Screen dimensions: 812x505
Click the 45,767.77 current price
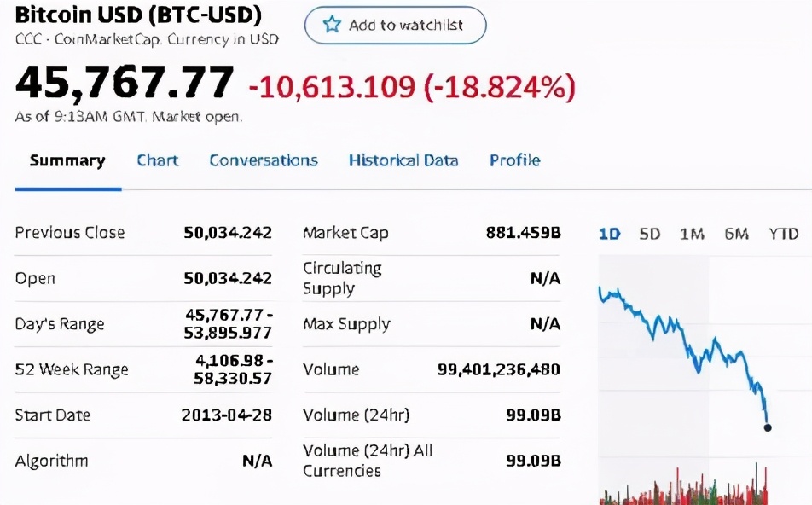coord(125,83)
